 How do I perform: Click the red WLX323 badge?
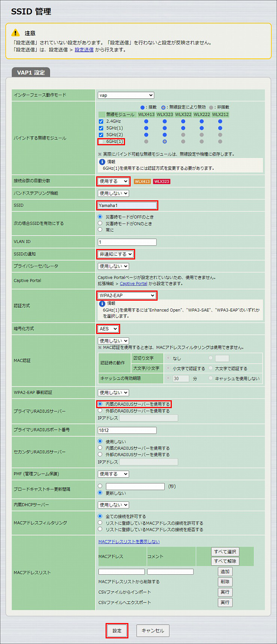pos(162,181)
